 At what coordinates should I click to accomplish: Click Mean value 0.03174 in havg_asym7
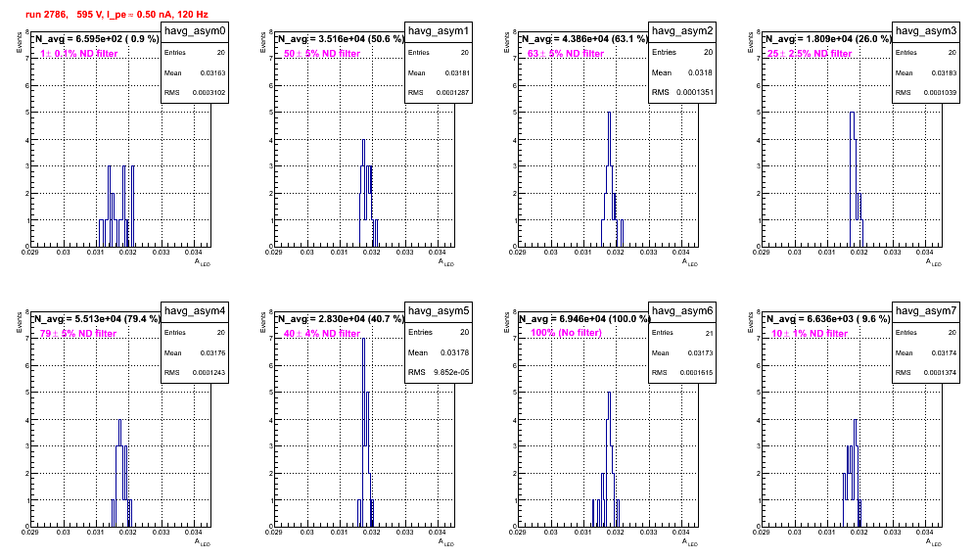944,352
